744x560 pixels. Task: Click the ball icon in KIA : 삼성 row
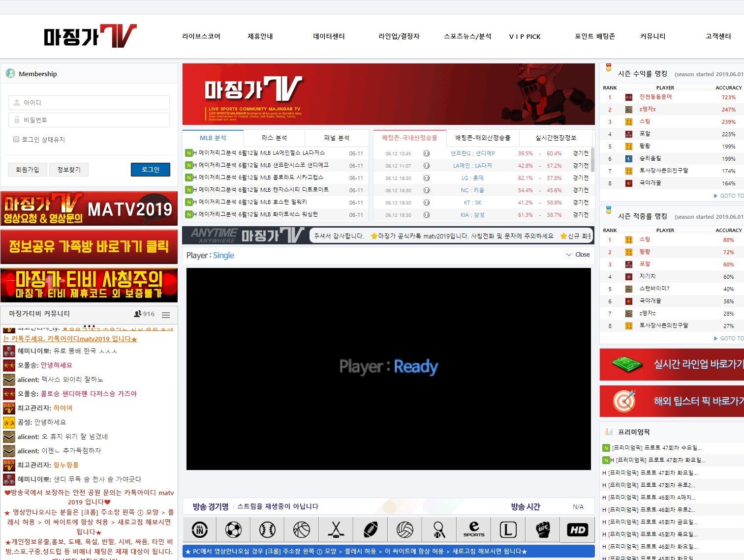pos(427,215)
